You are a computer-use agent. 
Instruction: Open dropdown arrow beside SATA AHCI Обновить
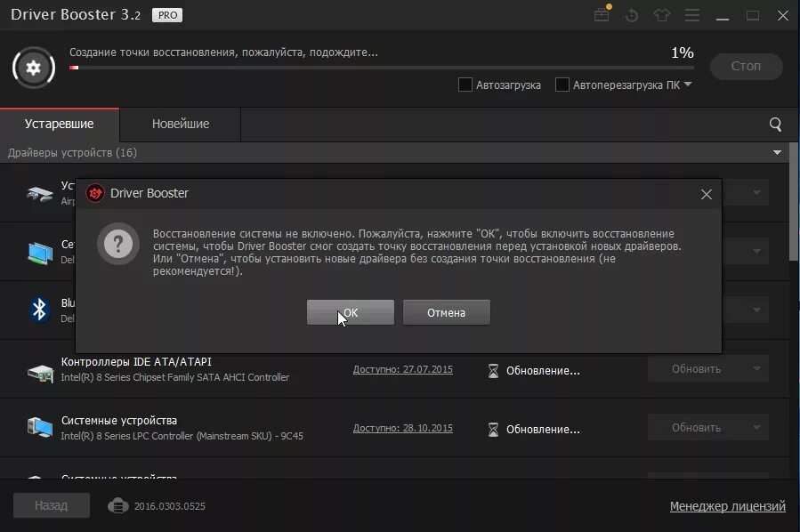(x=756, y=369)
